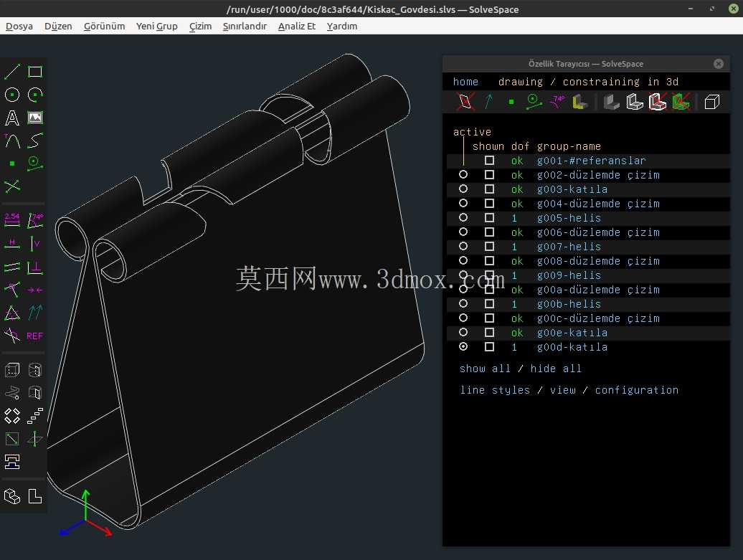Toggle shown checkbox for g001-#referanslar
Image resolution: width=743 pixels, height=560 pixels.
point(490,160)
